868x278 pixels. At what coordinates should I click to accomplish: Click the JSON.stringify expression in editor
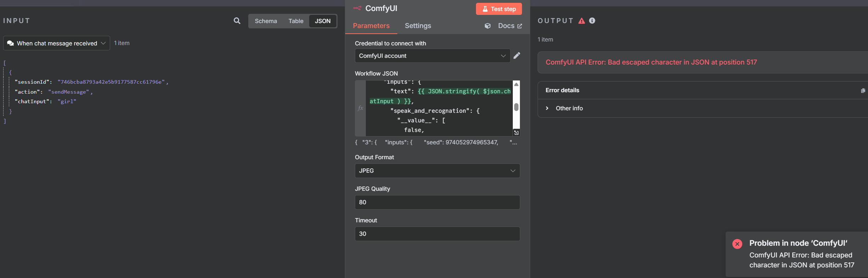[x=440, y=96]
